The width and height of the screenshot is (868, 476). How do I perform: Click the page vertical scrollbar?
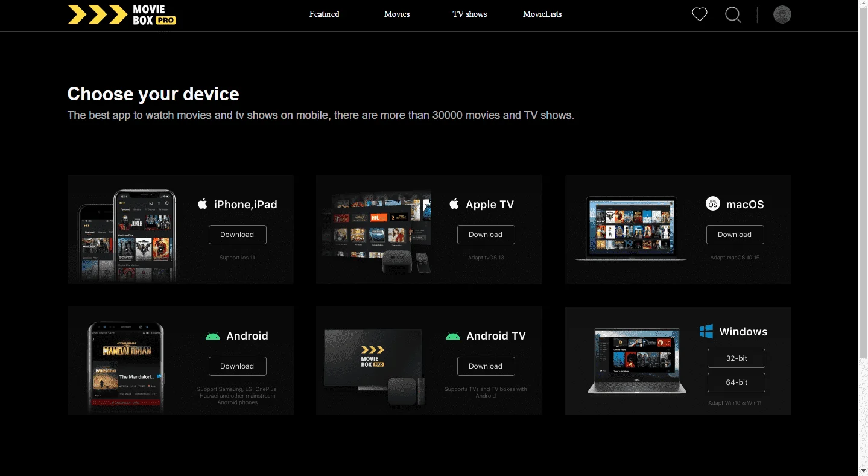pyautogui.click(x=863, y=184)
